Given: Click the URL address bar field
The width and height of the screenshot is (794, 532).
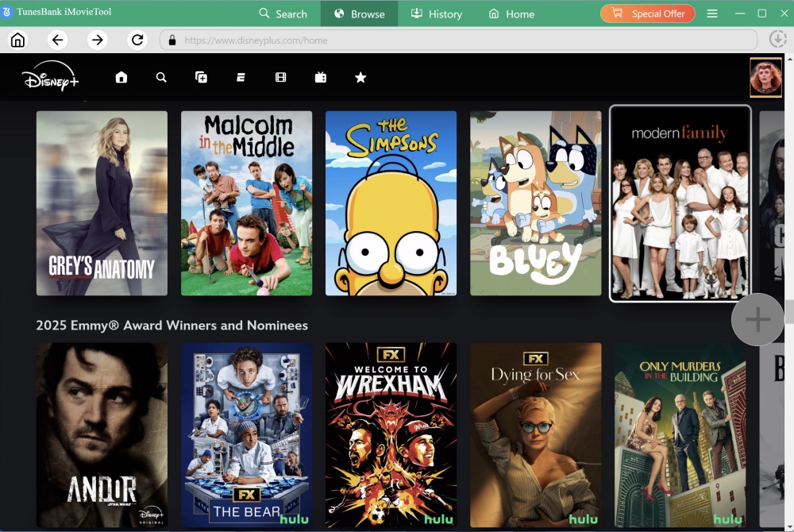Looking at the screenshot, I should click(461, 40).
